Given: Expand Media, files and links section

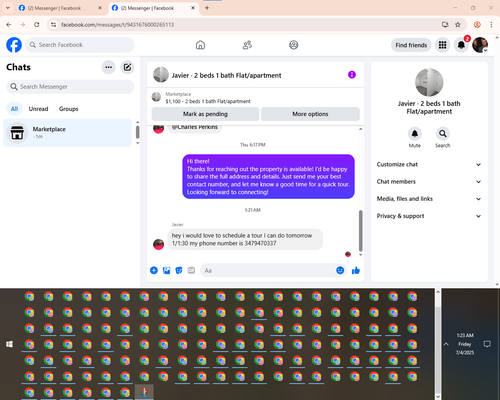Looking at the screenshot, I should [429, 199].
